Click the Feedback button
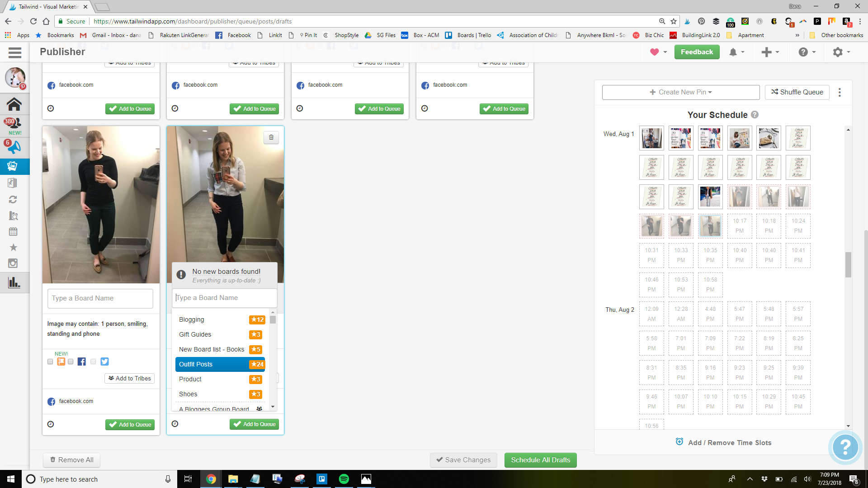 tap(697, 52)
